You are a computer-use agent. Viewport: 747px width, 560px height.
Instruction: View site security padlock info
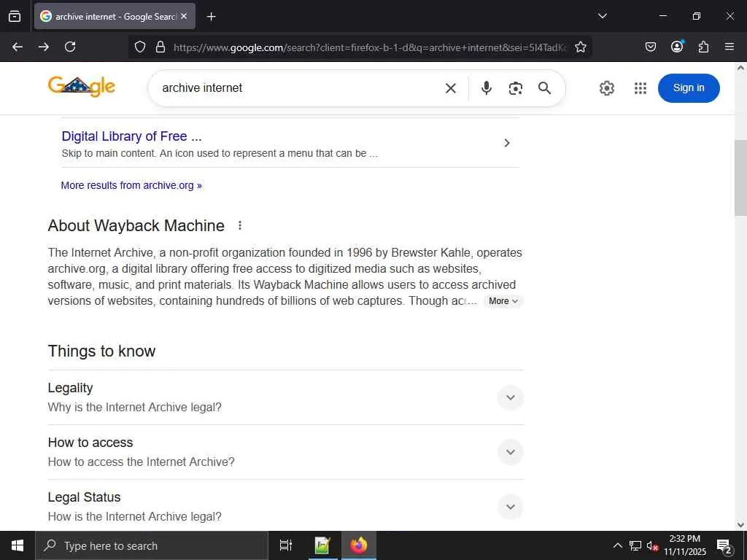[160, 47]
